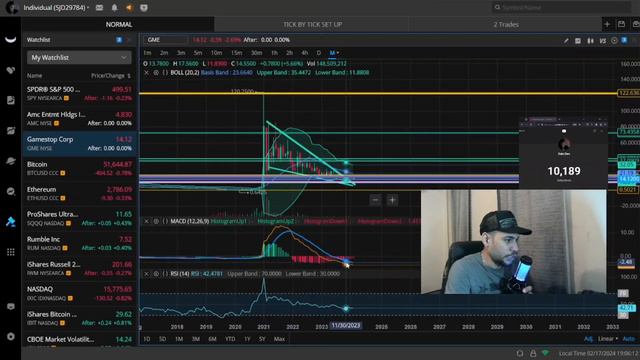Open the second left sidebar icon below heart

(11, 100)
